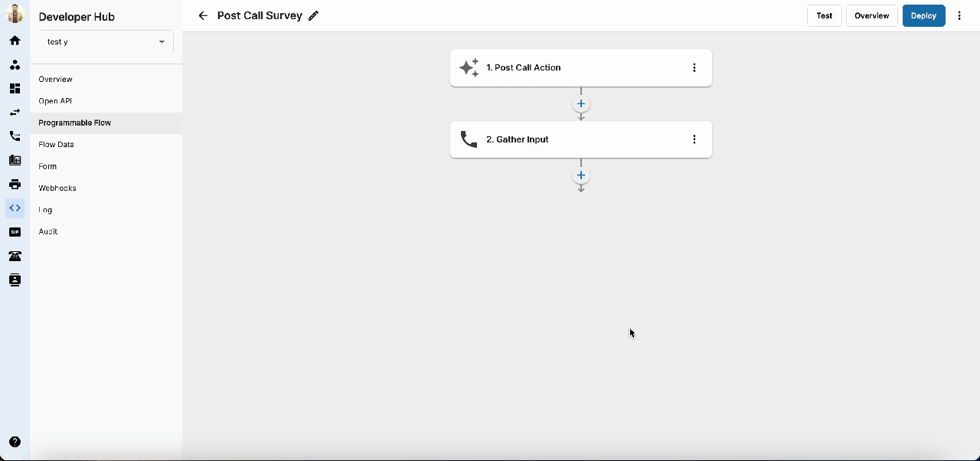Screen dimensions: 980x461
Task: Add step below Gather Input
Action: point(581,175)
